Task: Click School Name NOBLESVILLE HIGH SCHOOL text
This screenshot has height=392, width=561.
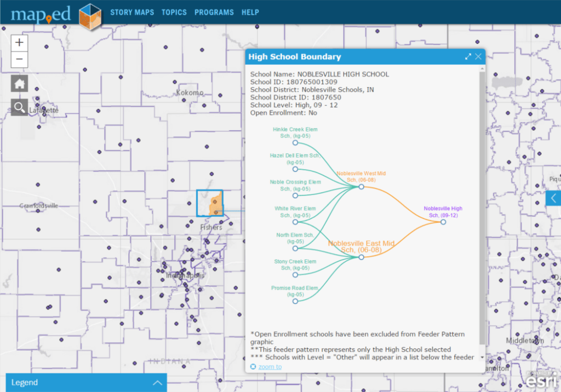Action: 319,74
